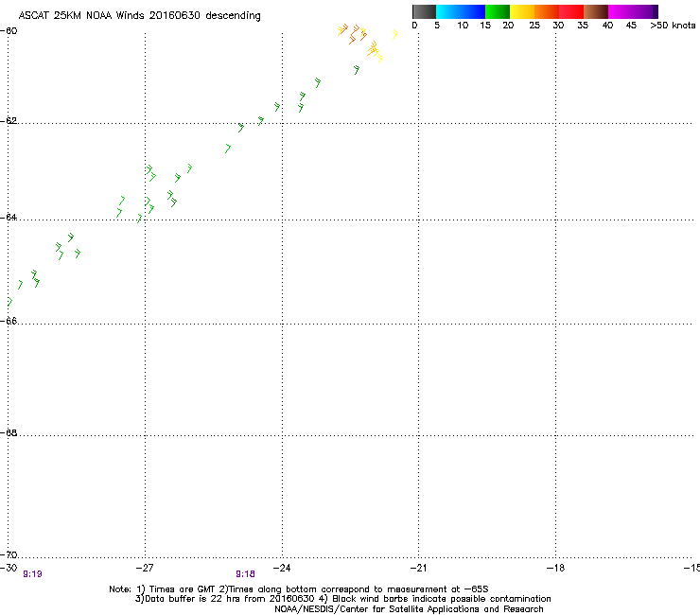The height and width of the screenshot is (615, 700).
Task: Click the cyan-to-blue 5-15 knots legend segment
Action: tap(461, 11)
